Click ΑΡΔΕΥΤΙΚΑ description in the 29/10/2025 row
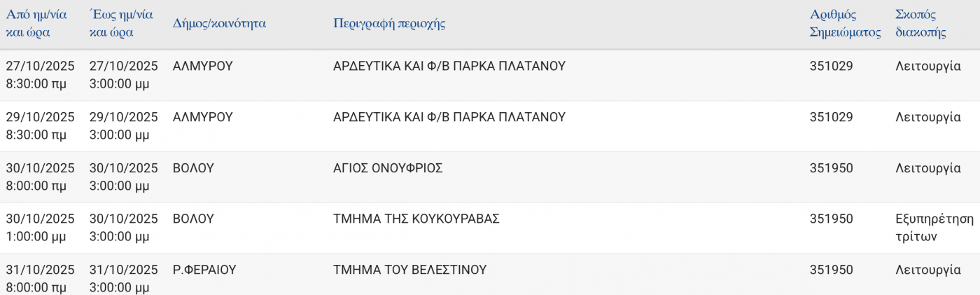 click(x=449, y=117)
